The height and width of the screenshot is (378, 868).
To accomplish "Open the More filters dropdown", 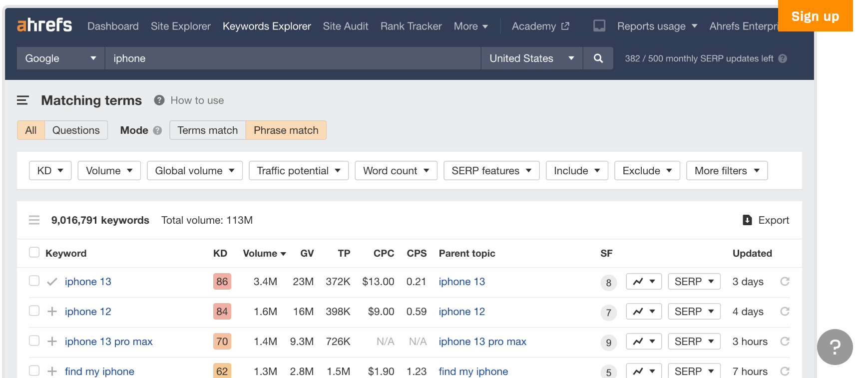I will click(x=727, y=171).
